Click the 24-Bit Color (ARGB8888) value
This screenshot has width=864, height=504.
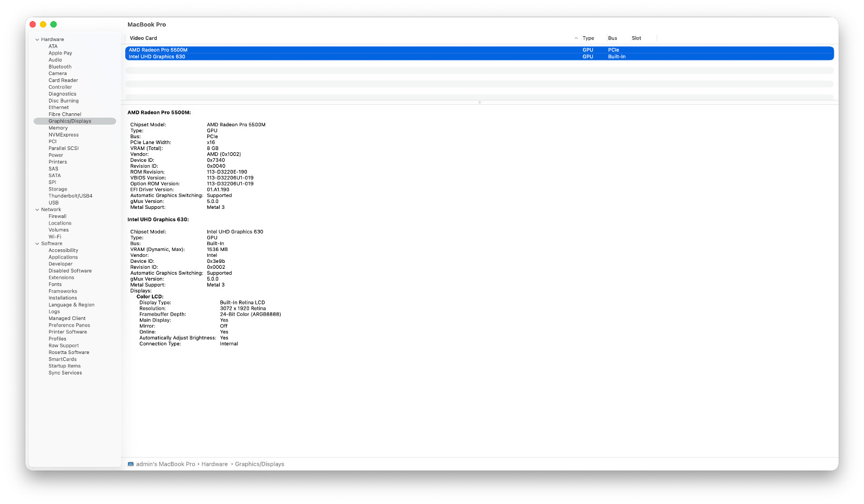tap(251, 315)
